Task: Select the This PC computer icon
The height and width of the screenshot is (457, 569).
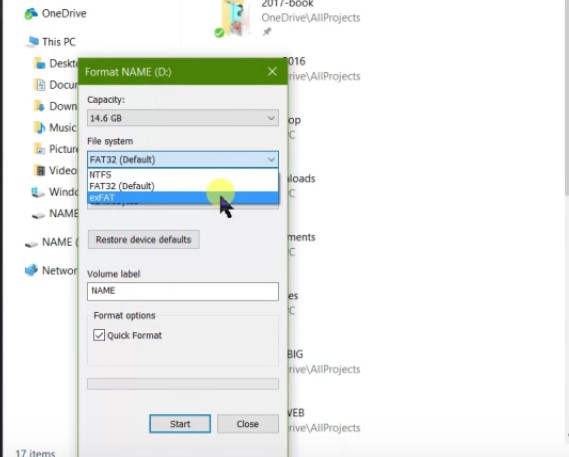Action: coord(32,42)
